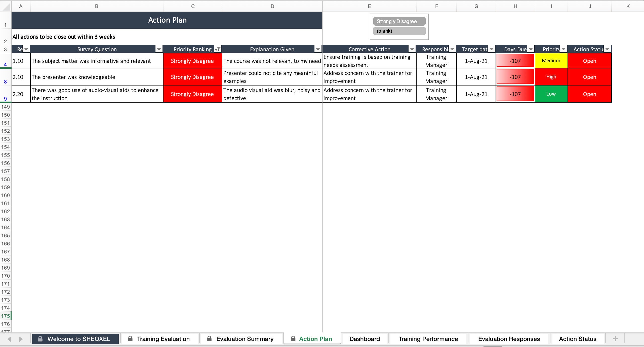The height and width of the screenshot is (347, 644).
Task: Select the (blank) slicer button
Action: [399, 31]
